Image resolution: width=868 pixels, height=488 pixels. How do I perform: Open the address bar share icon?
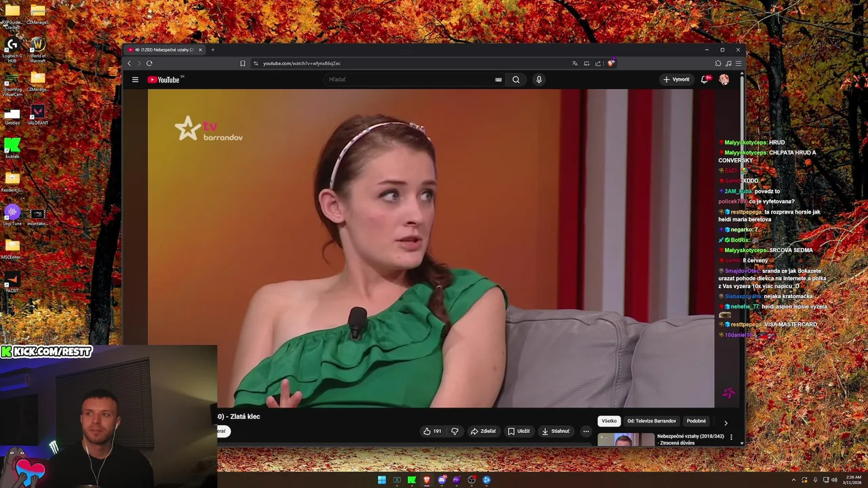coord(598,63)
